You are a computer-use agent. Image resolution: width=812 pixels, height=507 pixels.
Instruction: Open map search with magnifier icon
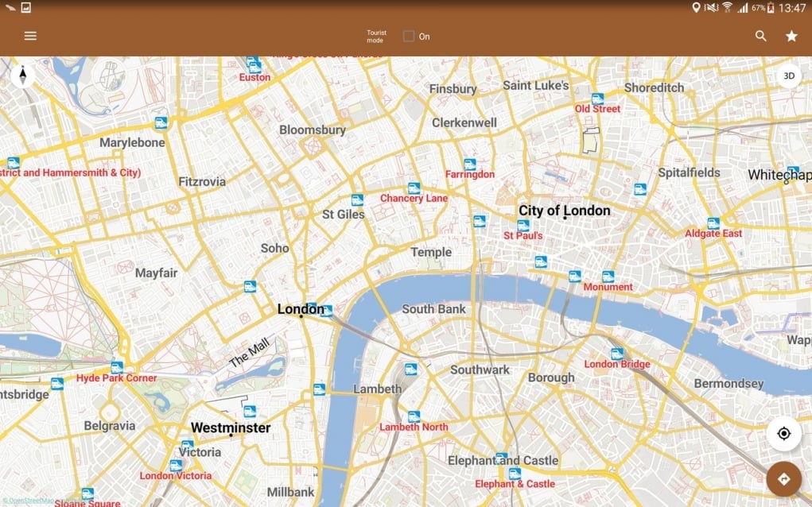point(761,36)
